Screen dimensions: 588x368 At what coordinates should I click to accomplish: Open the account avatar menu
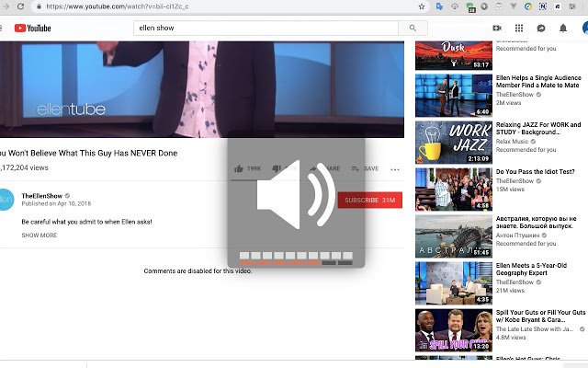[x=585, y=29]
